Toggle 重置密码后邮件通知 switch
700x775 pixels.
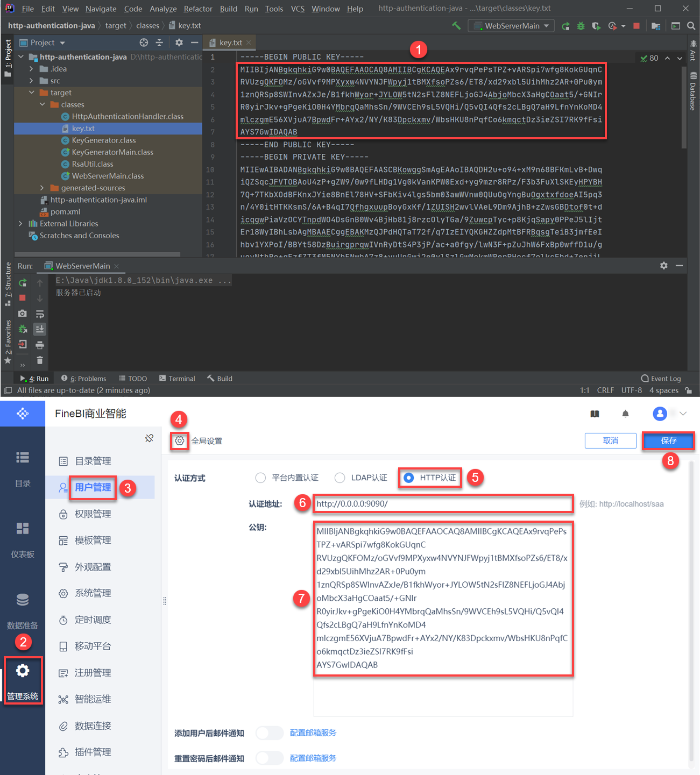point(270,758)
